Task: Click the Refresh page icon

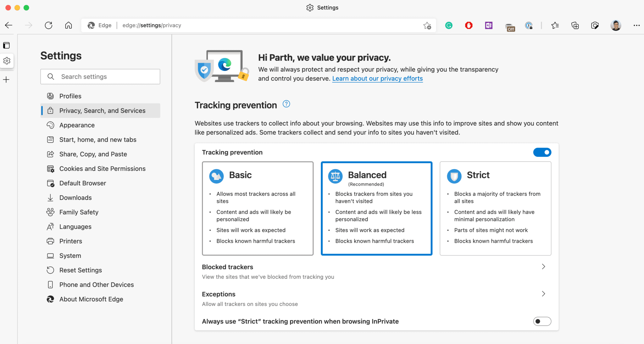Action: [48, 25]
